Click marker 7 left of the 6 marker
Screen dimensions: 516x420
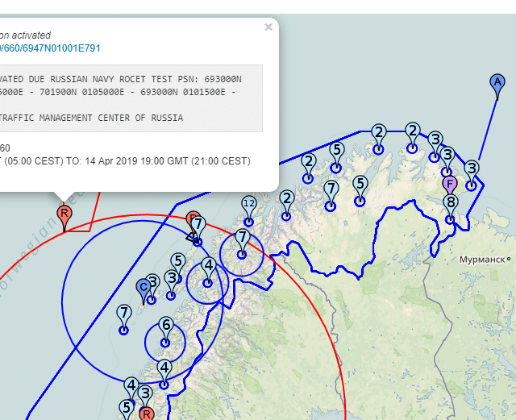click(123, 314)
